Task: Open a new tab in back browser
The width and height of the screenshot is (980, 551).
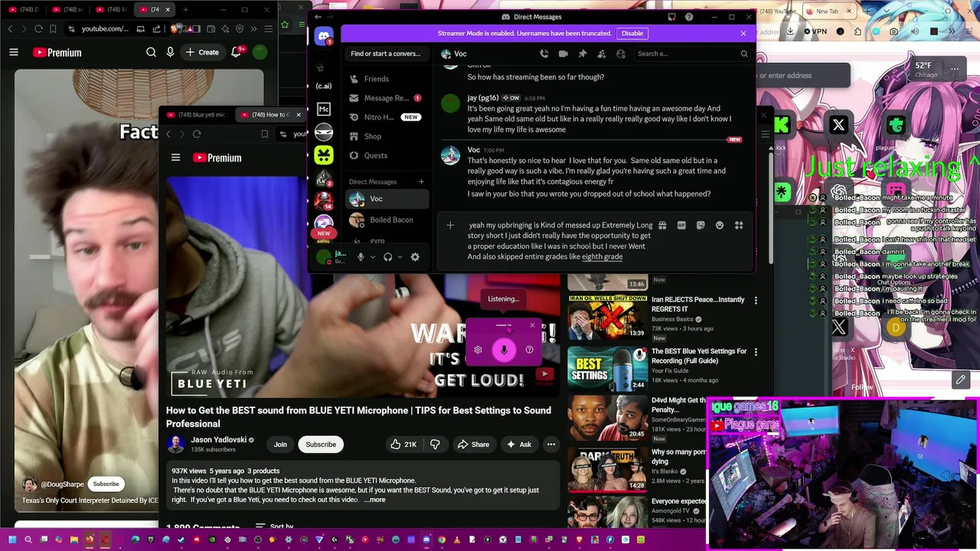Action: (x=185, y=9)
